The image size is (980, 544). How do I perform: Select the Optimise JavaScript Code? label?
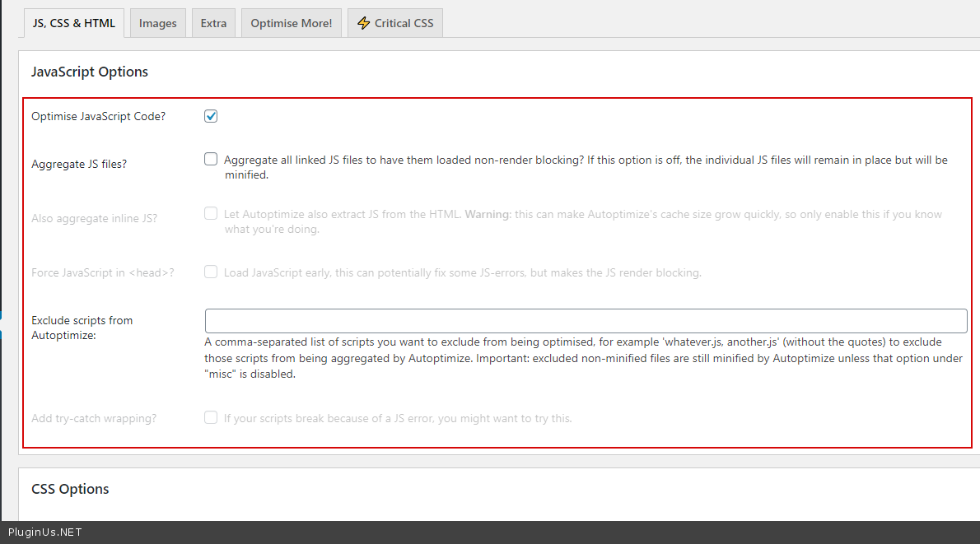pos(98,116)
